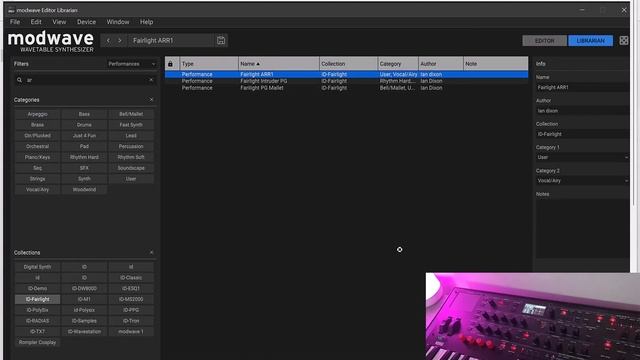Toggle the Bell/Mallet category filter
The height and width of the screenshot is (360, 640).
point(131,114)
